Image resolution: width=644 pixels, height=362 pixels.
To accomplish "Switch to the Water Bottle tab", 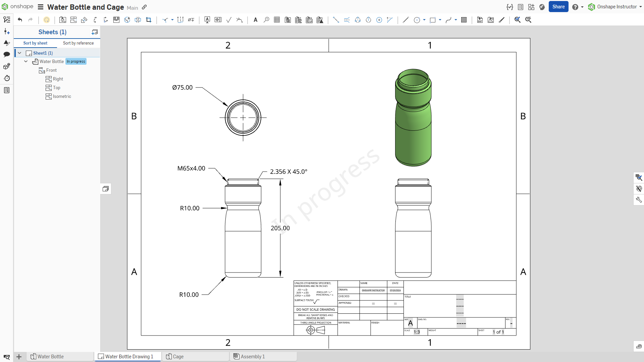I will (50, 357).
